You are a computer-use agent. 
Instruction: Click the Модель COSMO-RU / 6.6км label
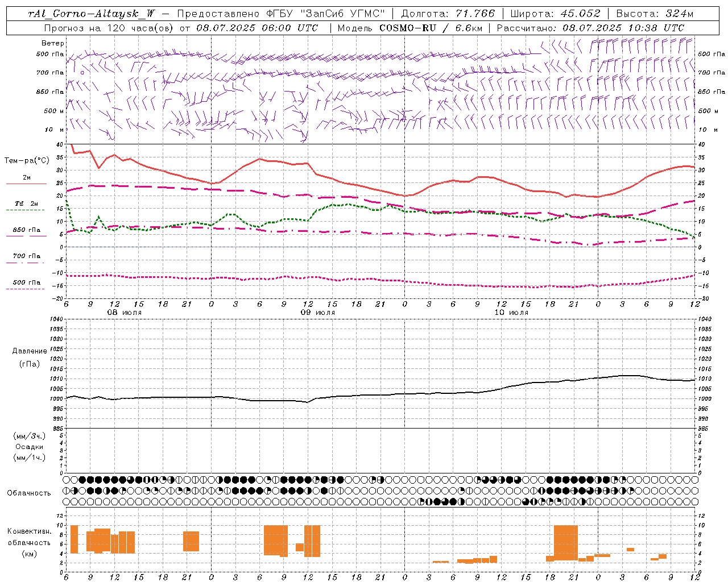409,28
